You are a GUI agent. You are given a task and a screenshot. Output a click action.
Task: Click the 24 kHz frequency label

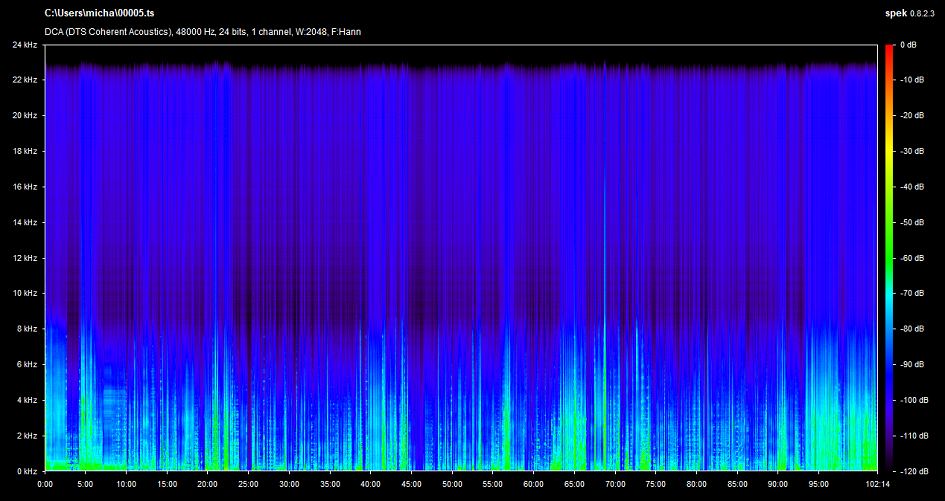click(24, 45)
